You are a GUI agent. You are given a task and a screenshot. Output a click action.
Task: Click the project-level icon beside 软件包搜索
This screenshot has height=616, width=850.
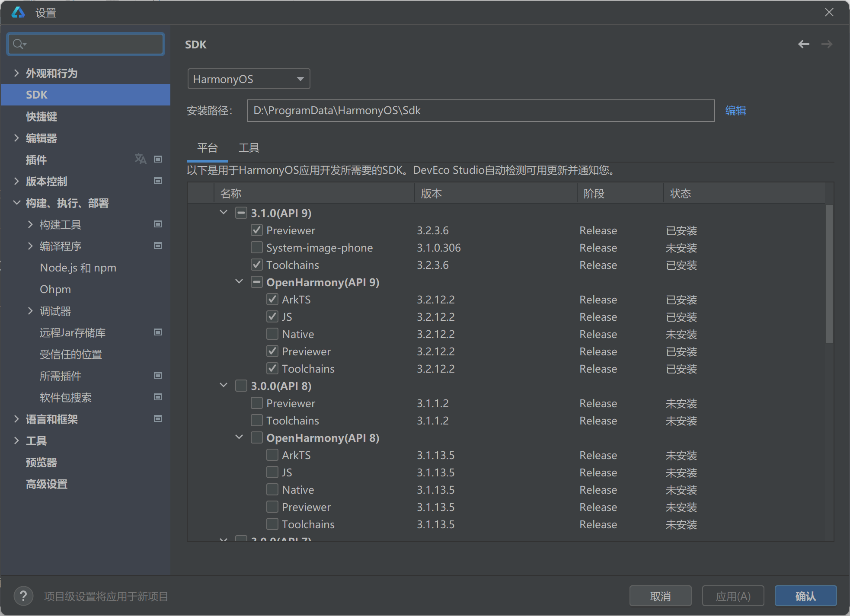click(x=158, y=397)
